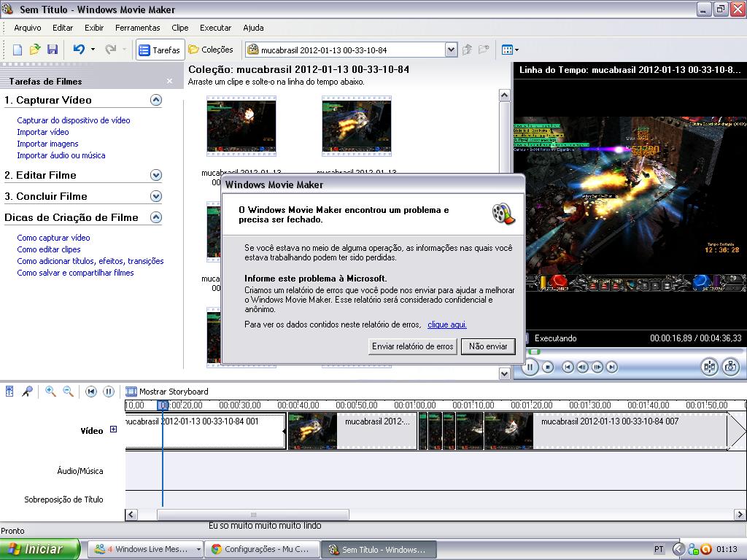Viewport: 747px width, 560px height.
Task: Open the Ferramentas menu
Action: click(137, 28)
